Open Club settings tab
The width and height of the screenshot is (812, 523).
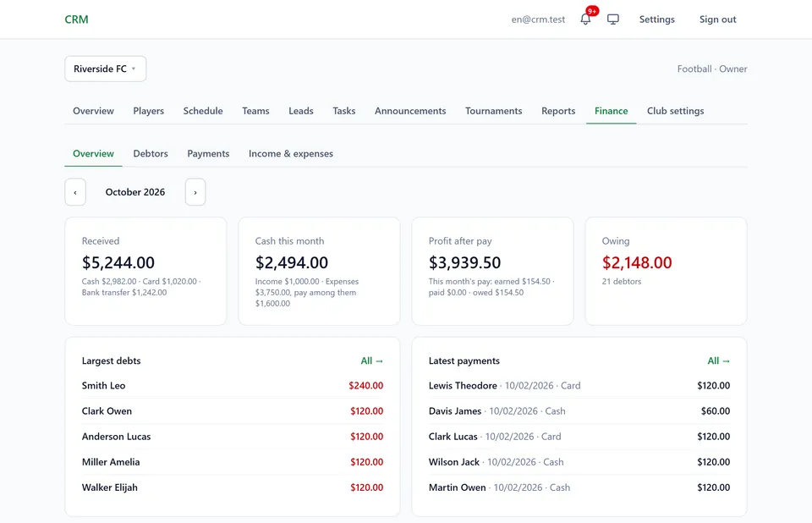(x=675, y=111)
